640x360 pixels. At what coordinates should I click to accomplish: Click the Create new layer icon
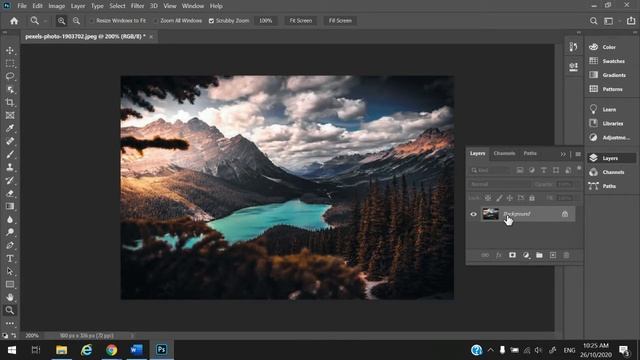tap(553, 255)
